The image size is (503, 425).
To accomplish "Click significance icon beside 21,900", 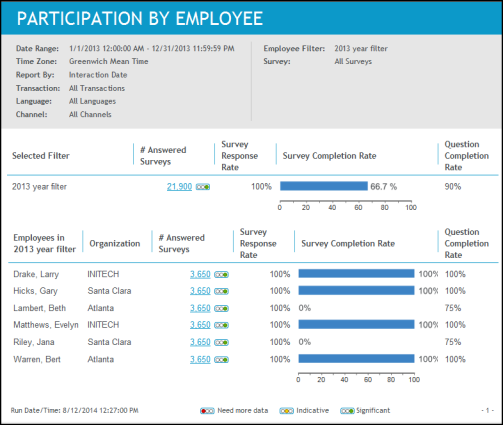I will 203,187.
